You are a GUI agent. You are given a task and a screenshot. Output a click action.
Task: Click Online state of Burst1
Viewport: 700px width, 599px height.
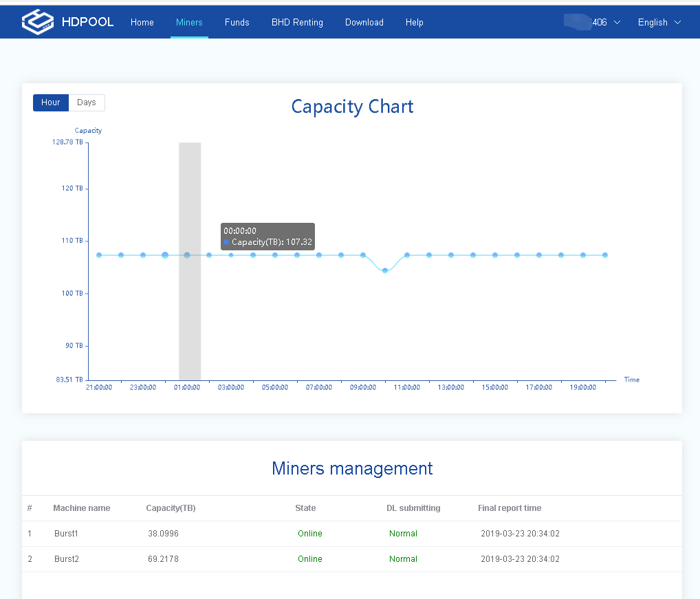310,534
